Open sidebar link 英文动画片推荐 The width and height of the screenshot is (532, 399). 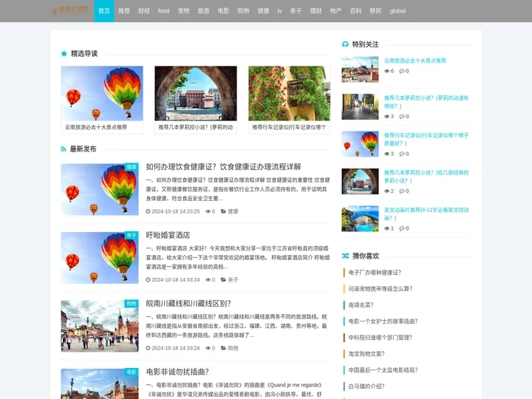point(426,214)
